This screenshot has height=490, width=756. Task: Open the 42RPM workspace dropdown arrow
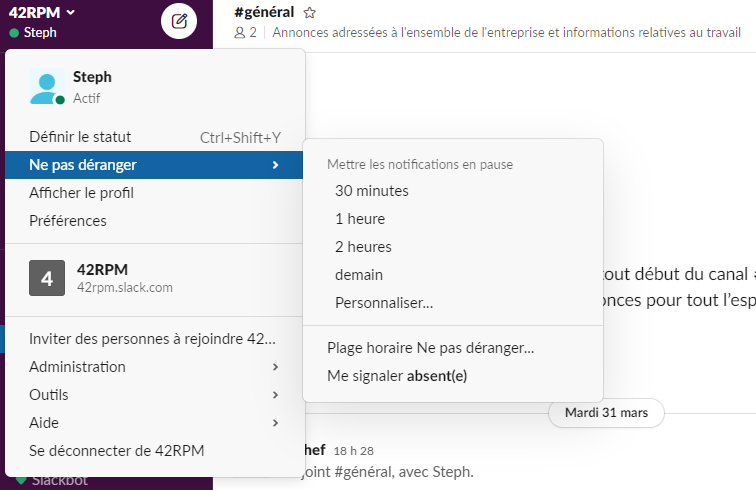tap(71, 13)
